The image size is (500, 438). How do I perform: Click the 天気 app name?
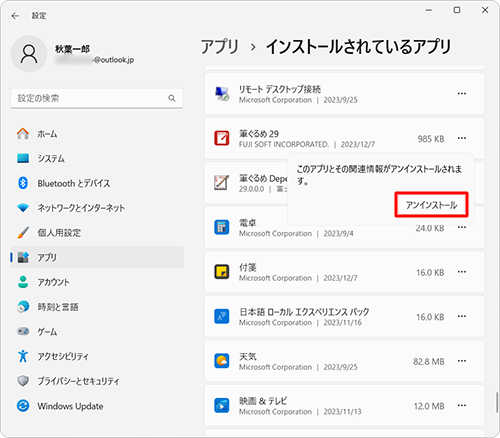point(248,357)
